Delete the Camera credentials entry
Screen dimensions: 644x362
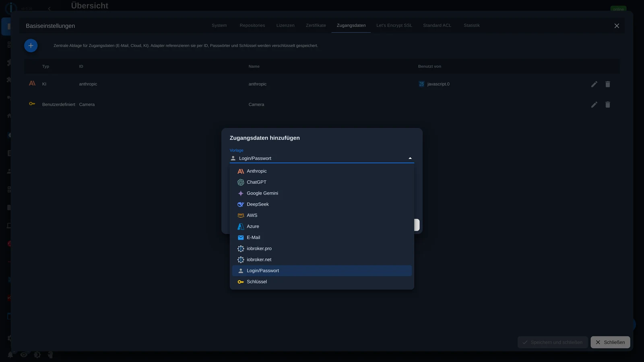(x=608, y=105)
